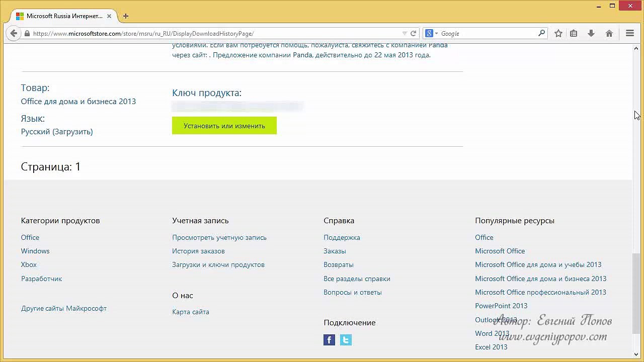Screen dimensions: 644x362
Task: Open Microsoft Office для дома и бизнеса 2013
Action: (541, 279)
